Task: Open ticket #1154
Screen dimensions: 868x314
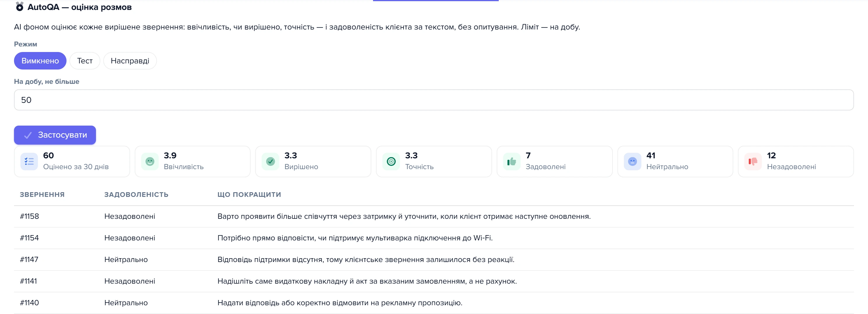Action: (29, 238)
